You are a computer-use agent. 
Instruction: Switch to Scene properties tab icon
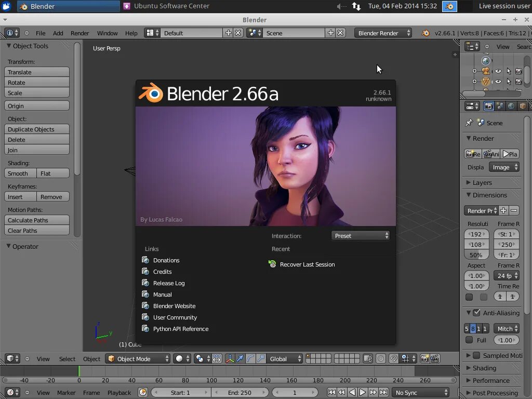click(500, 106)
